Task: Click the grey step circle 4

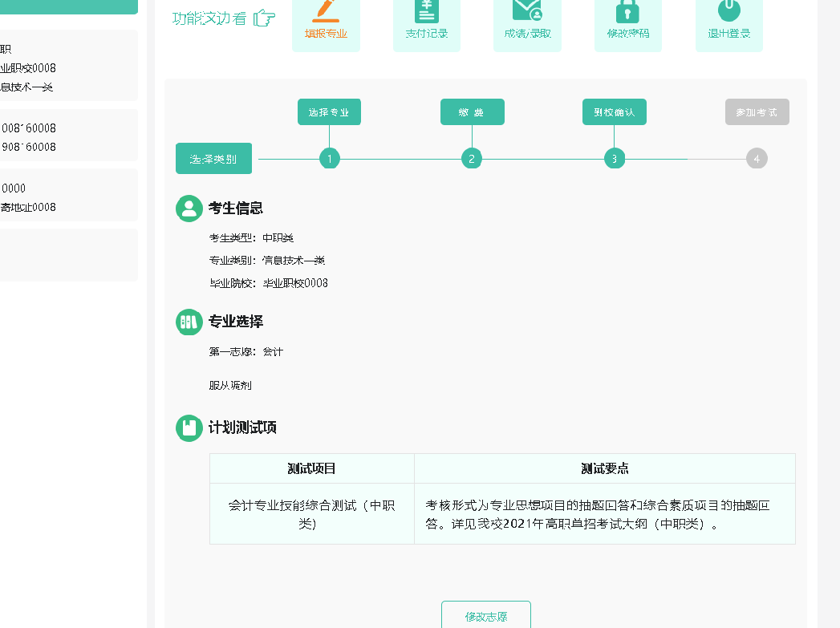Action: (x=757, y=159)
